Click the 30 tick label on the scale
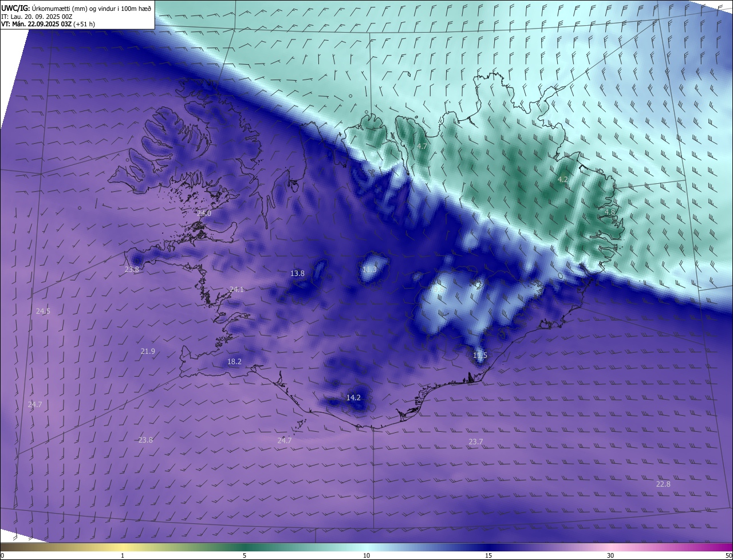Image resolution: width=733 pixels, height=560 pixels. click(x=610, y=555)
